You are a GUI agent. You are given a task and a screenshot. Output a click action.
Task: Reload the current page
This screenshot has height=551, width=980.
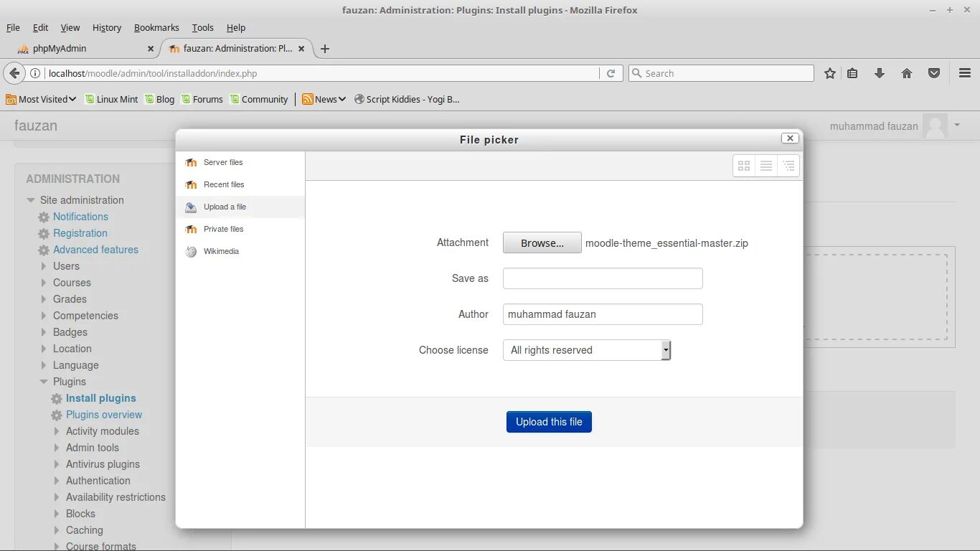[x=611, y=73]
